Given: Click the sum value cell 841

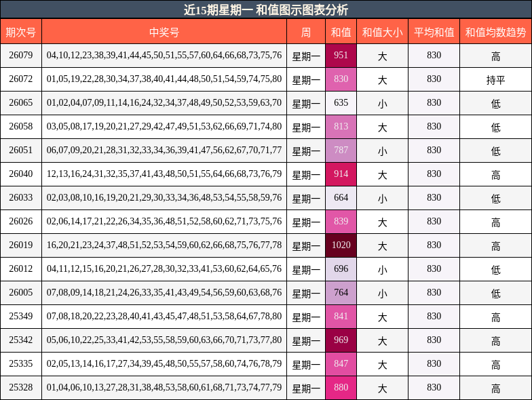Looking at the screenshot, I should pos(341,316).
